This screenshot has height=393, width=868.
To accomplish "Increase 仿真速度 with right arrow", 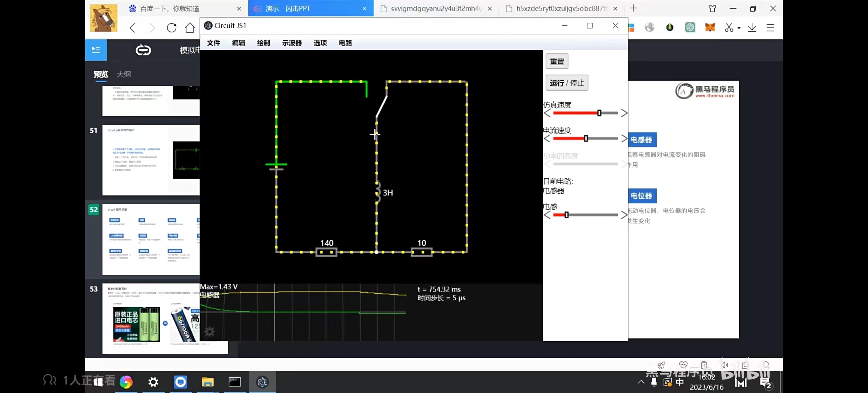I will [624, 113].
